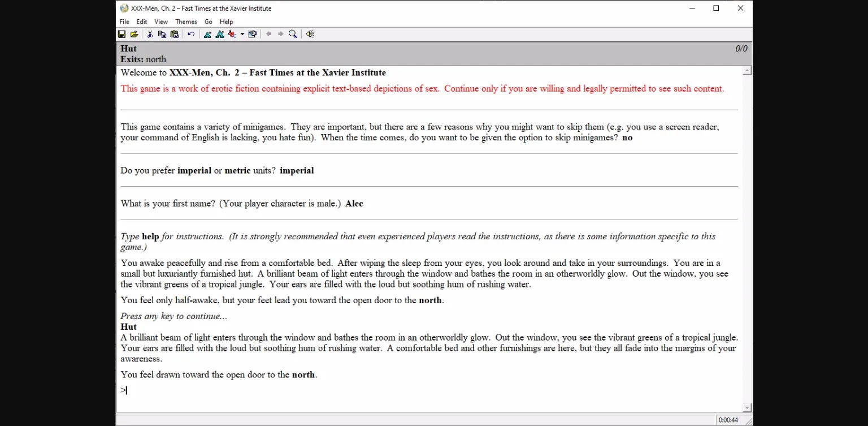Viewport: 868px width, 426px height.
Task: Decrease font size with smaller A icon
Action: (x=207, y=34)
